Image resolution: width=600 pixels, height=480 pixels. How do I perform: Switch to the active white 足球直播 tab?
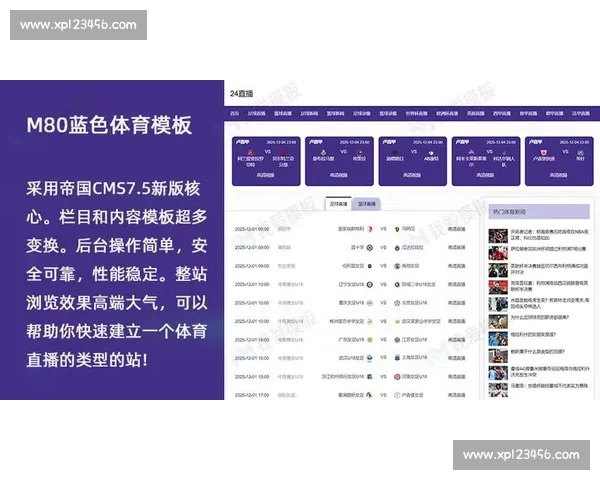tap(338, 204)
